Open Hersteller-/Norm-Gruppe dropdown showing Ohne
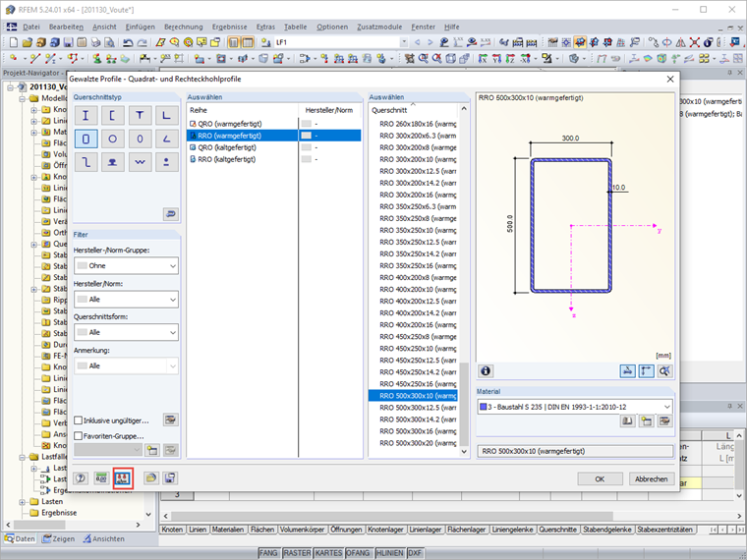This screenshot has height=560, width=747. 126,265
